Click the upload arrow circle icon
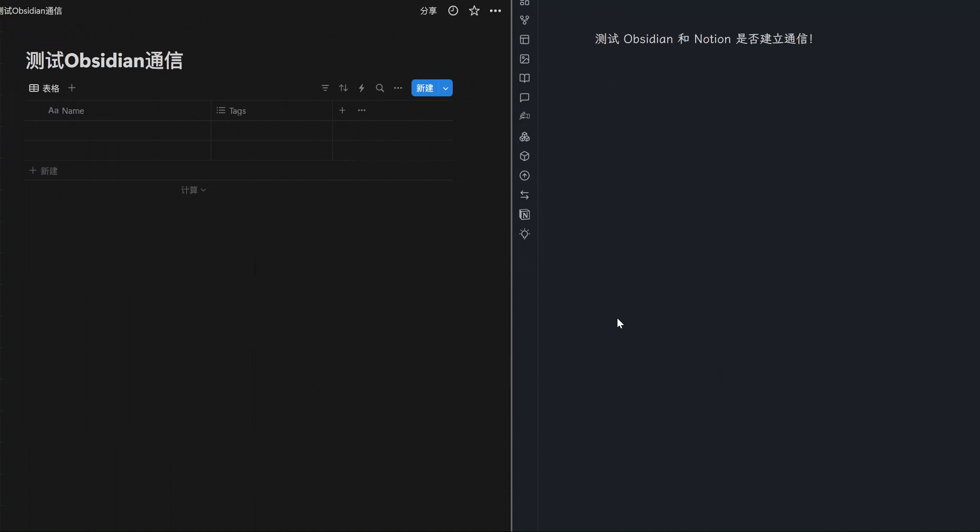 click(x=524, y=176)
